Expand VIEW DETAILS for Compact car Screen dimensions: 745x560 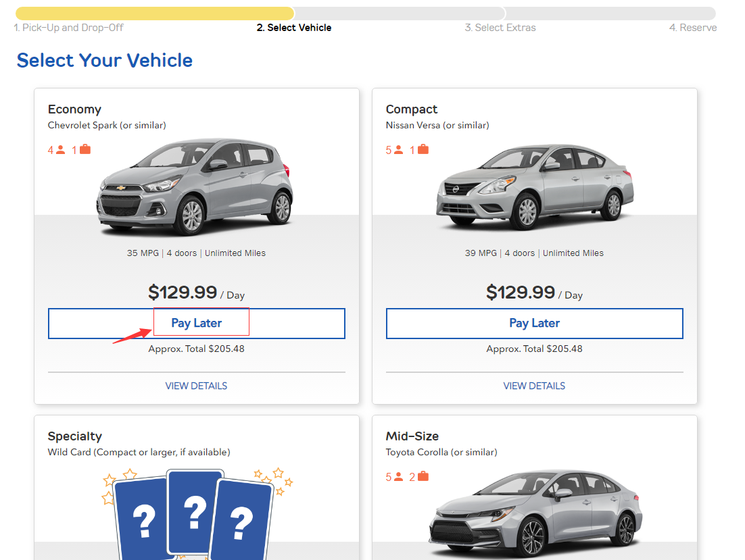534,386
